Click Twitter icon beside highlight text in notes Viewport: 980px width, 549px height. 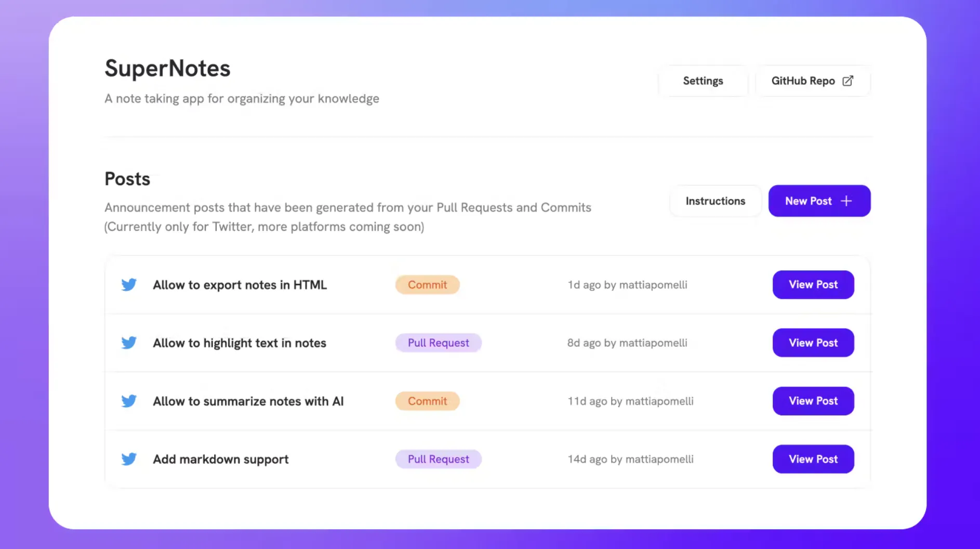point(129,343)
